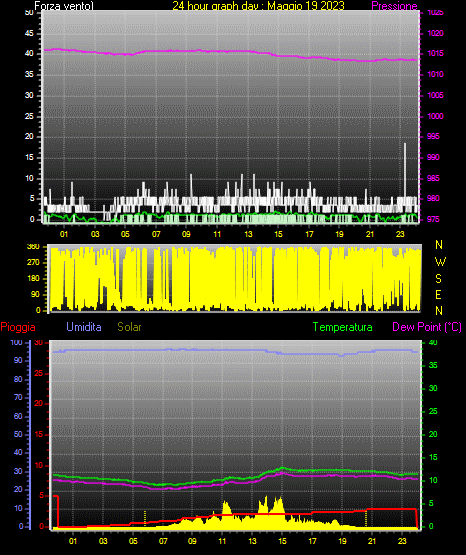The width and height of the screenshot is (466, 555).
Task: Click the 1015 value on pressure axis
Action: pos(435,53)
